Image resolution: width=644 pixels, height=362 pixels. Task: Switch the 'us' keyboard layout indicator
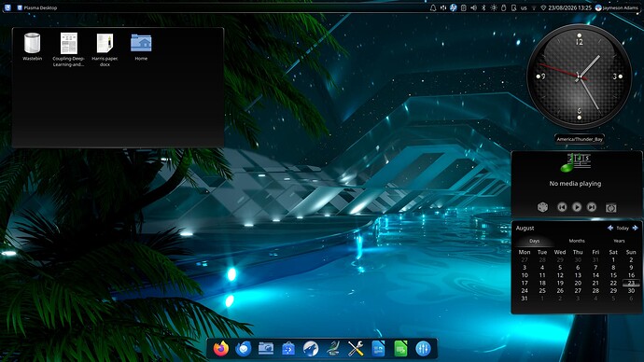coord(524,7)
